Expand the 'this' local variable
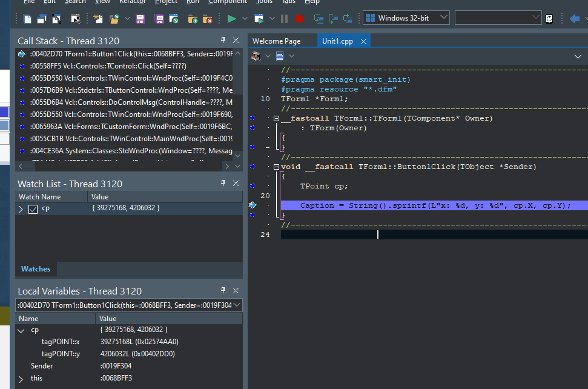 point(21,379)
